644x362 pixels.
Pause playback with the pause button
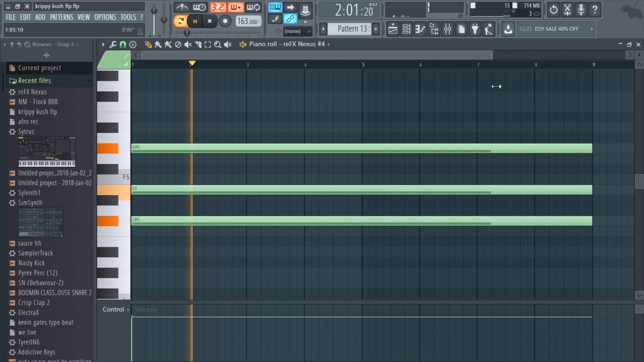tap(195, 21)
